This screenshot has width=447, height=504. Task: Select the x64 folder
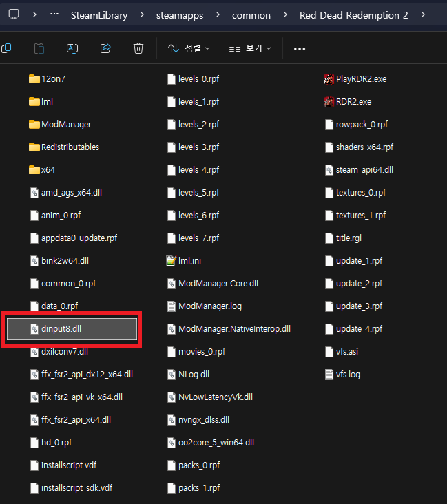click(x=42, y=169)
